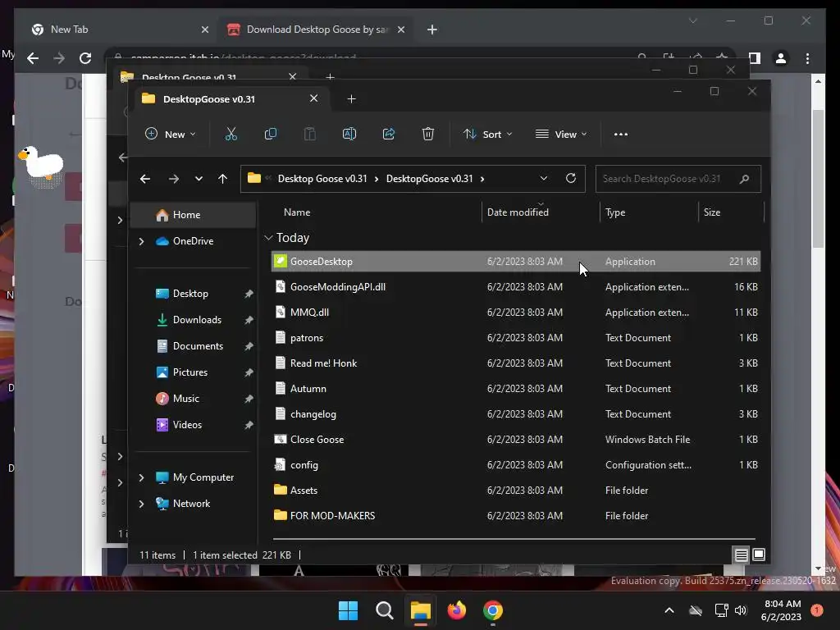Click the Delete trash can icon
This screenshot has width=840, height=630.
(427, 134)
